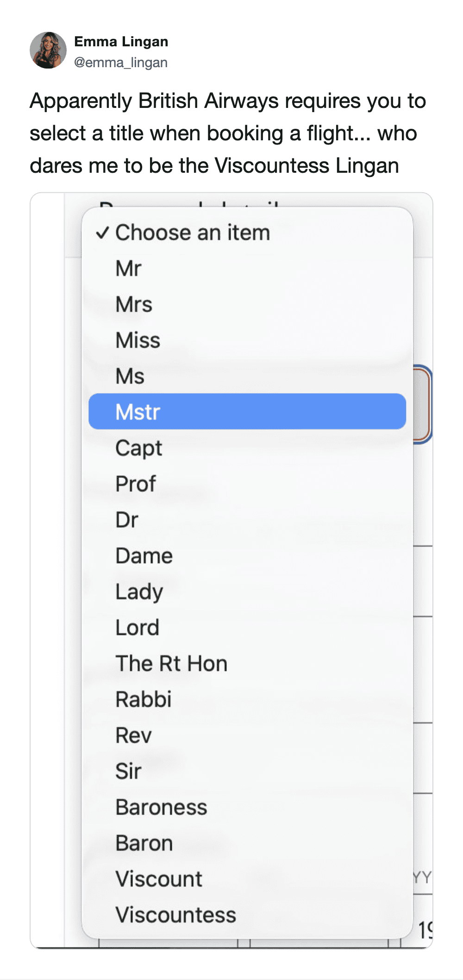463x980 pixels.
Task: Select the 'Prof' title
Action: click(136, 484)
